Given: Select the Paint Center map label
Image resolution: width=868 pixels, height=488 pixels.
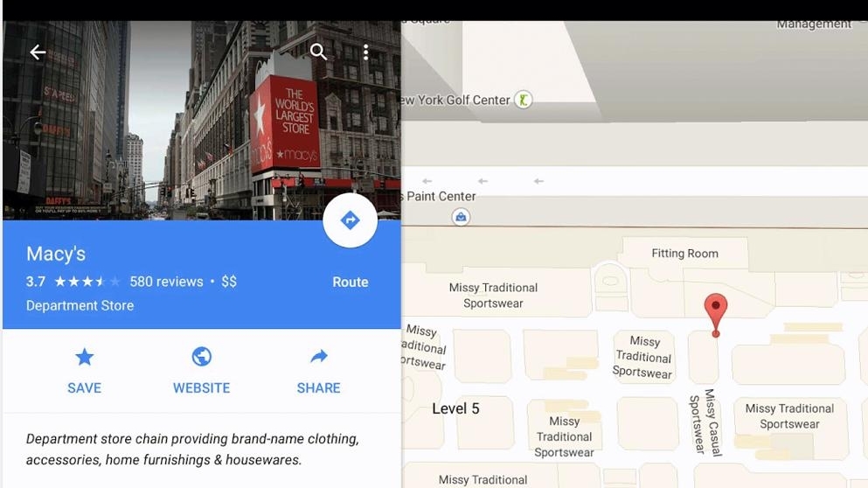Looking at the screenshot, I should pos(440,196).
